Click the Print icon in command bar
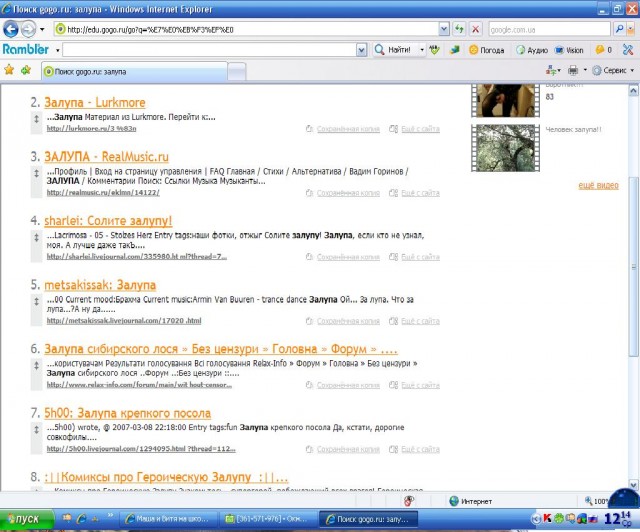This screenshot has width=640, height=532. pos(573,70)
